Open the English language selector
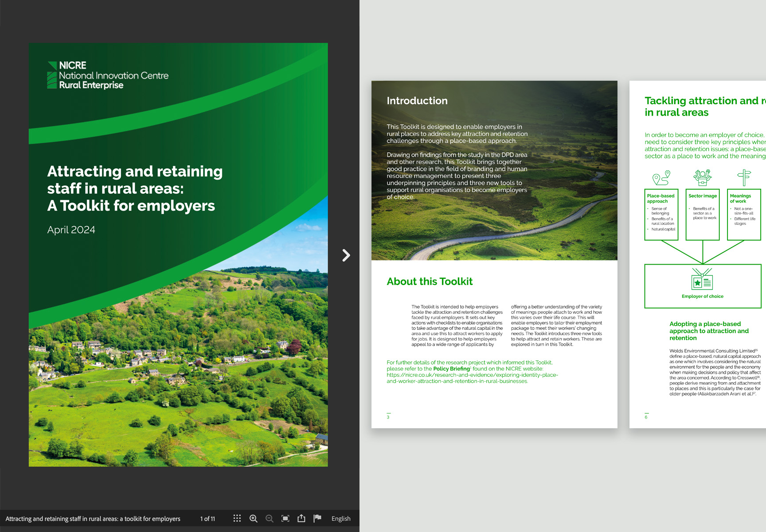Image resolution: width=766 pixels, height=532 pixels. click(341, 519)
